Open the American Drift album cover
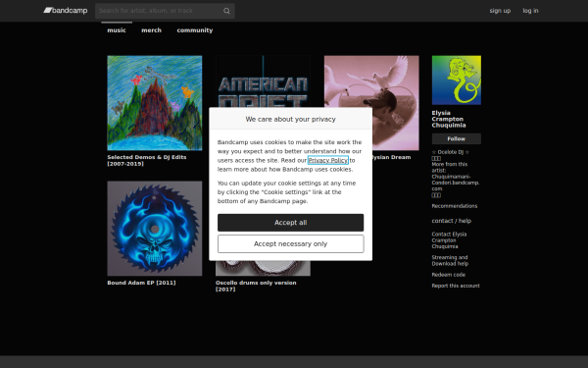Screen dimensions: 588x368 tap(263, 81)
